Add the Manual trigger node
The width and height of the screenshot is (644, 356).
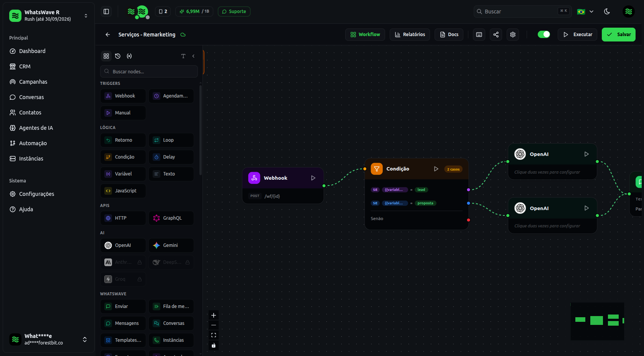point(123,113)
